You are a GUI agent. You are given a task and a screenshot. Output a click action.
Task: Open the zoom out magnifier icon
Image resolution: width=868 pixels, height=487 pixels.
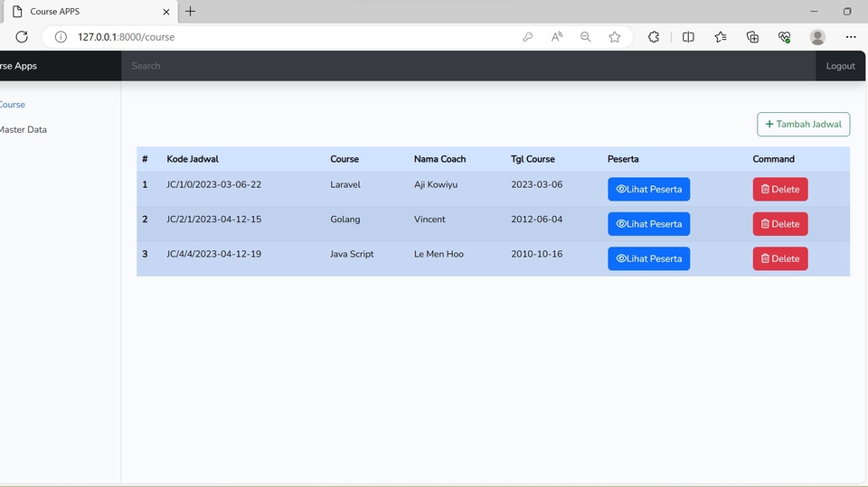tap(586, 37)
